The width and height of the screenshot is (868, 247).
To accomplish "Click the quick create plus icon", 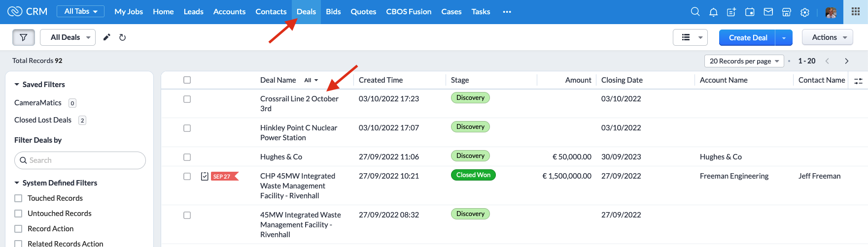I will (x=731, y=12).
